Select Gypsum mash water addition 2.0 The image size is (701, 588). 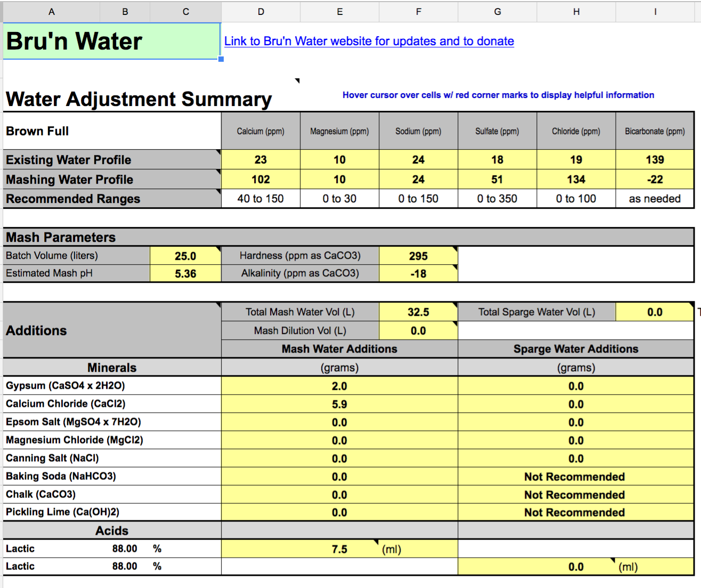(x=340, y=386)
